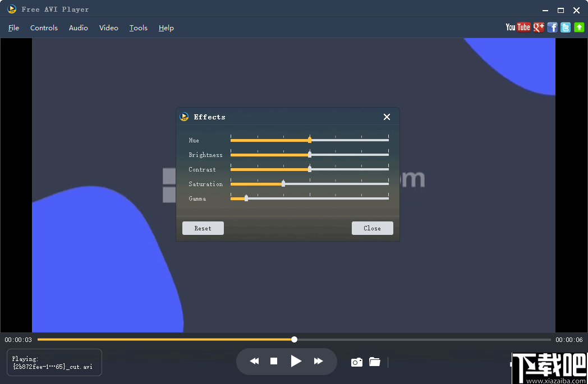Click the Facebook share icon

pyautogui.click(x=553, y=27)
